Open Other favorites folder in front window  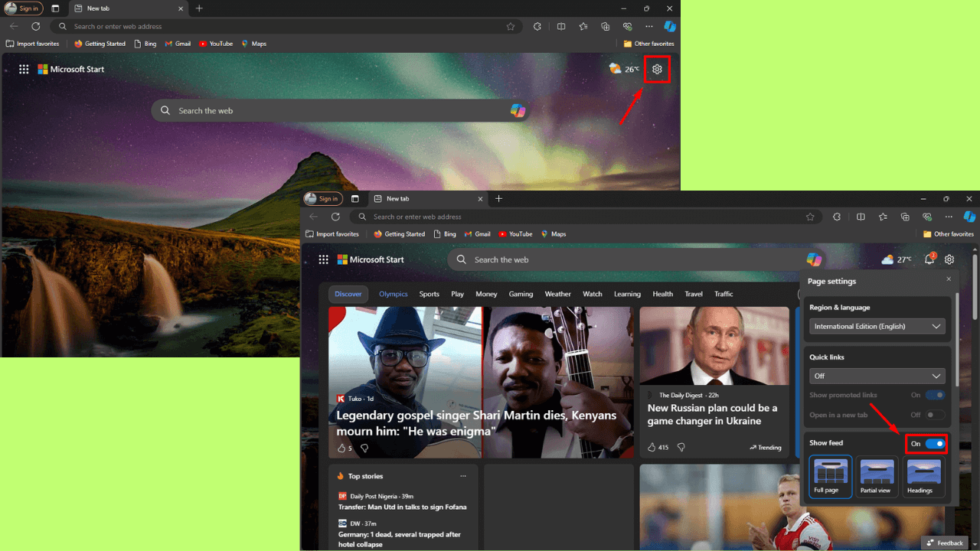point(949,234)
